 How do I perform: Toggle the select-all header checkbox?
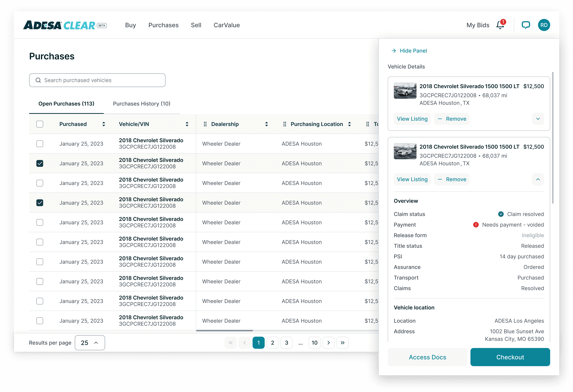[x=40, y=124]
